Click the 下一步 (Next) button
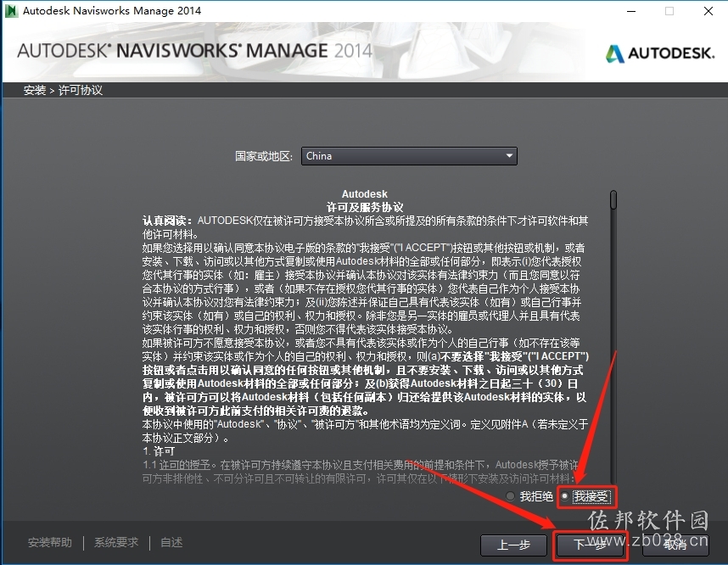The image size is (728, 565). click(590, 545)
